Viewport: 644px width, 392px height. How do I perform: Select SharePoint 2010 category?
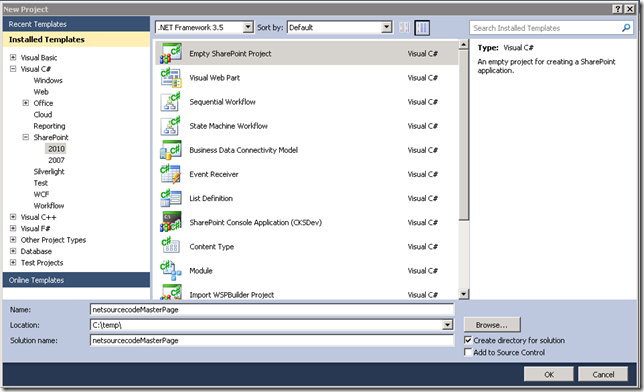tap(56, 149)
